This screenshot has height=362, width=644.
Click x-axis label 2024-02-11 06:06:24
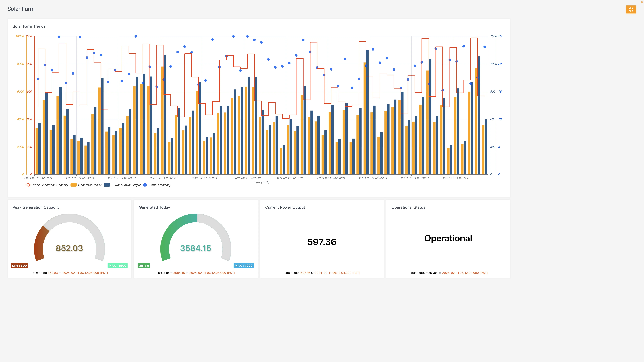click(247, 178)
